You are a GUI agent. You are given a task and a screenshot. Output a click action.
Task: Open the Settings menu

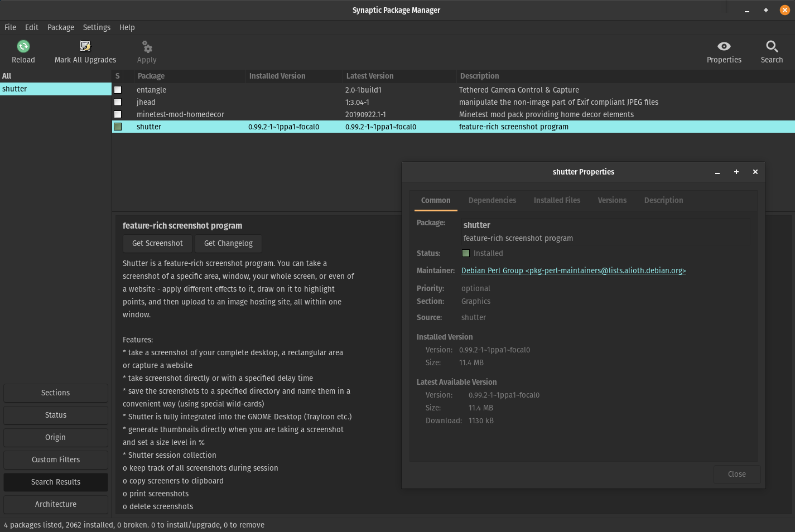pos(96,27)
